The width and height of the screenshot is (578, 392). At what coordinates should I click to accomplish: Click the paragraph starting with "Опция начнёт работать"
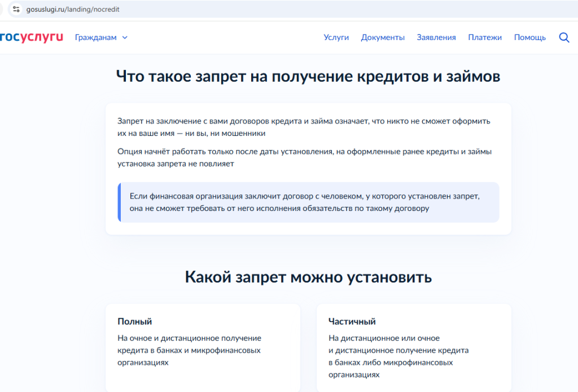(304, 158)
